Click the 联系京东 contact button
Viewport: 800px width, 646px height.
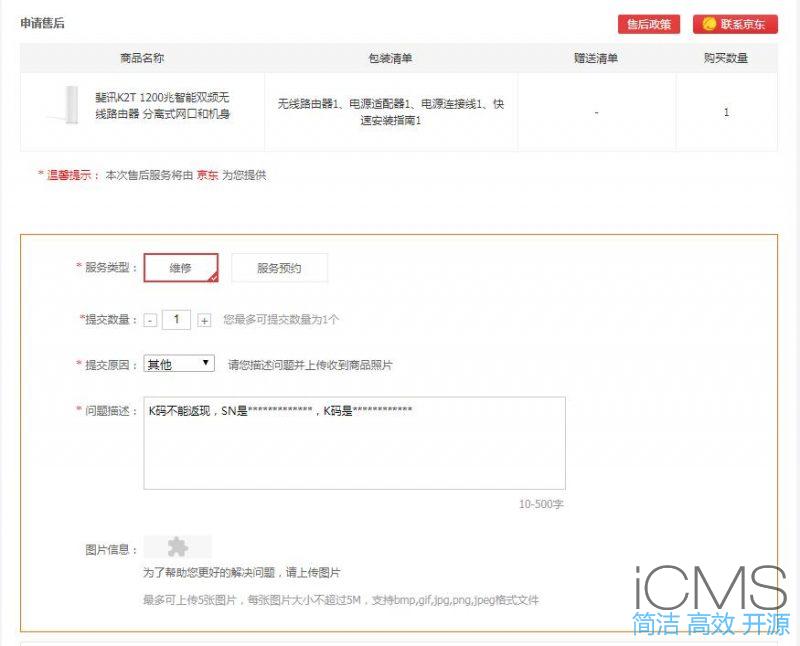[735, 24]
